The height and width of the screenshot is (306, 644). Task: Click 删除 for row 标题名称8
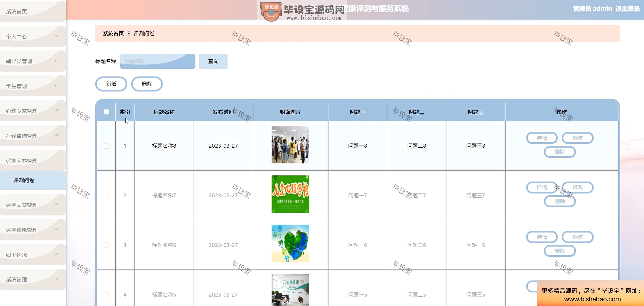560,152
